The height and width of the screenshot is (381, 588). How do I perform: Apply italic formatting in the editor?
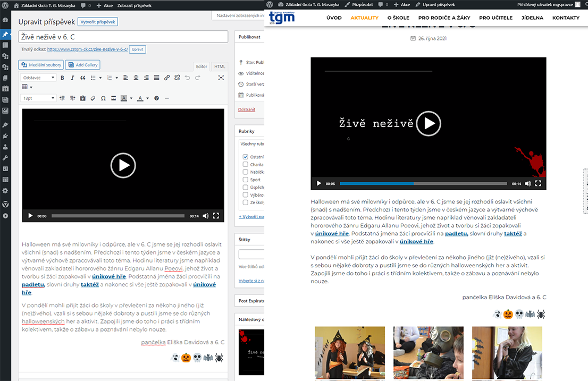click(72, 78)
